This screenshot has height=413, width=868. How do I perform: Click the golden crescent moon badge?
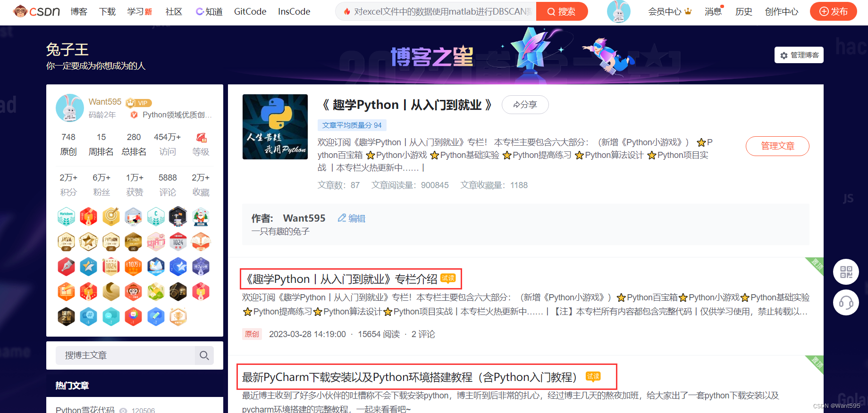111,292
